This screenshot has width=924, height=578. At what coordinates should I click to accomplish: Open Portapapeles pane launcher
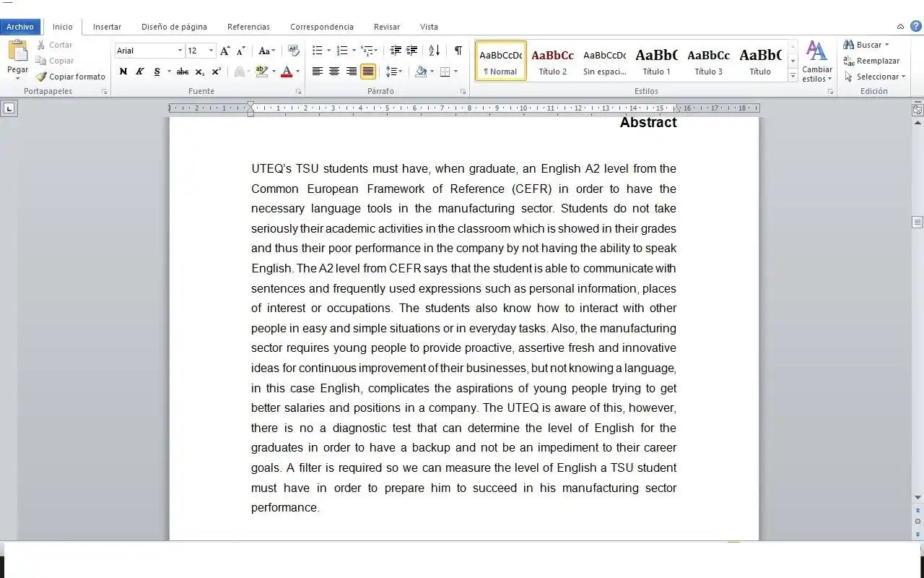pyautogui.click(x=104, y=92)
